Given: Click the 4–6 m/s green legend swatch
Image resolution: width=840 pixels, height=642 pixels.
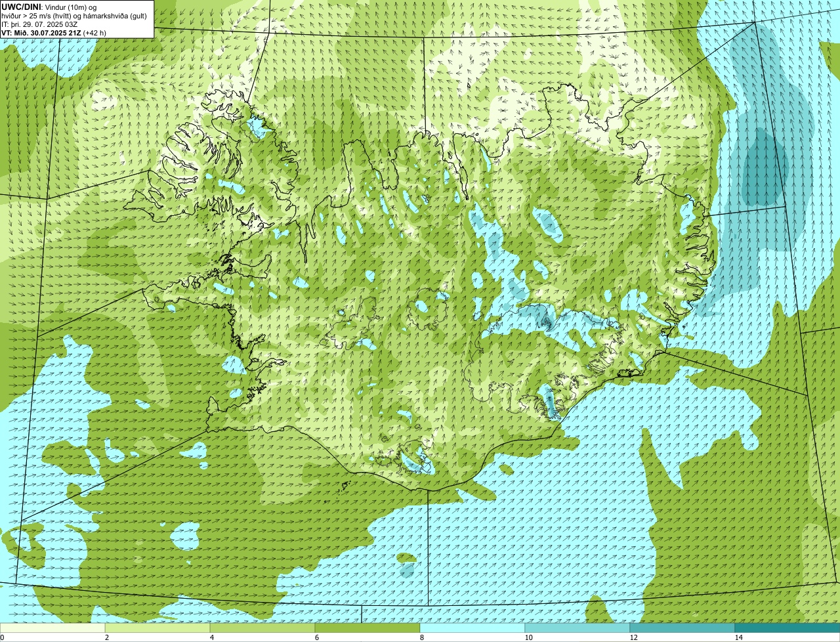Looking at the screenshot, I should 262,628.
